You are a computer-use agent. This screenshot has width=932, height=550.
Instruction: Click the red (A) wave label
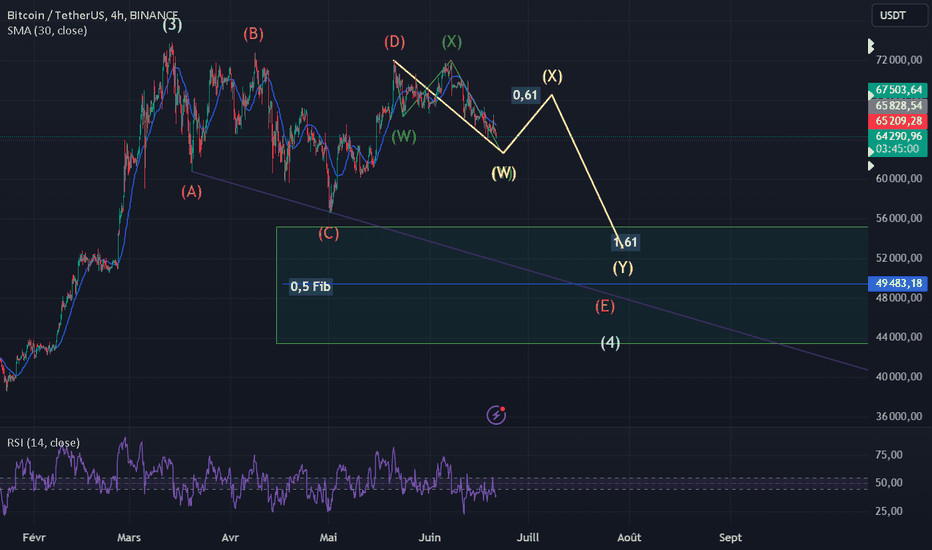(x=191, y=191)
